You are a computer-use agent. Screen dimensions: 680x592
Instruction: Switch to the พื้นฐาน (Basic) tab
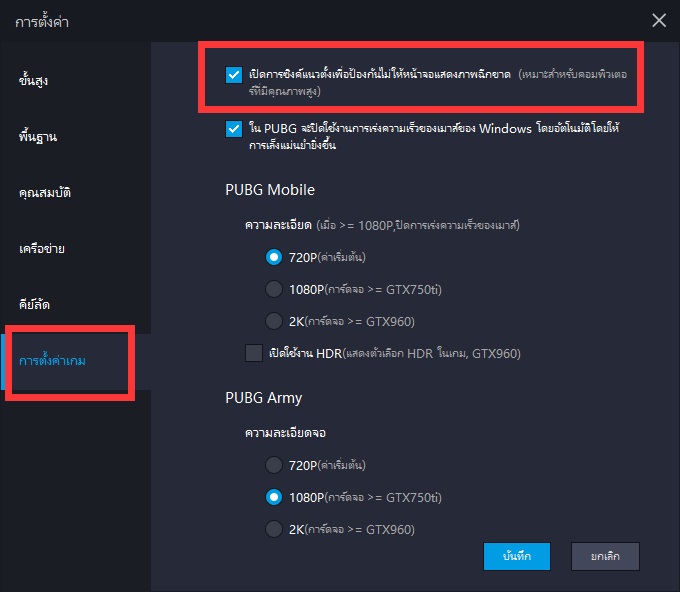tap(37, 135)
